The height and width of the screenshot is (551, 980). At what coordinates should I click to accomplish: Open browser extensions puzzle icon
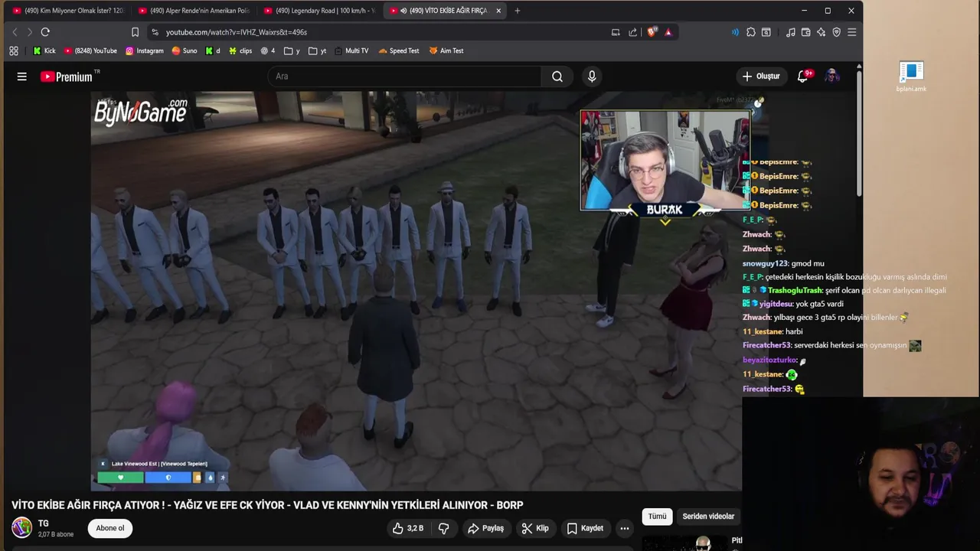(751, 32)
